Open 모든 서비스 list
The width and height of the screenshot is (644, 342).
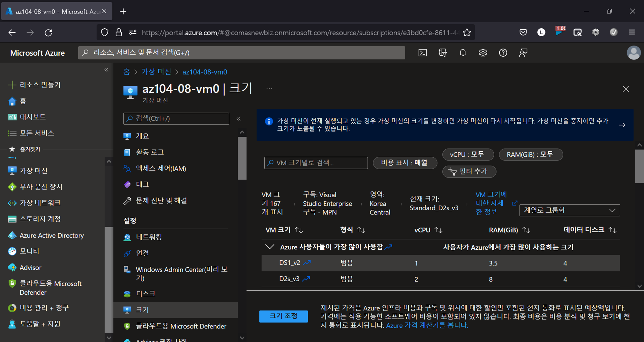tap(31, 133)
